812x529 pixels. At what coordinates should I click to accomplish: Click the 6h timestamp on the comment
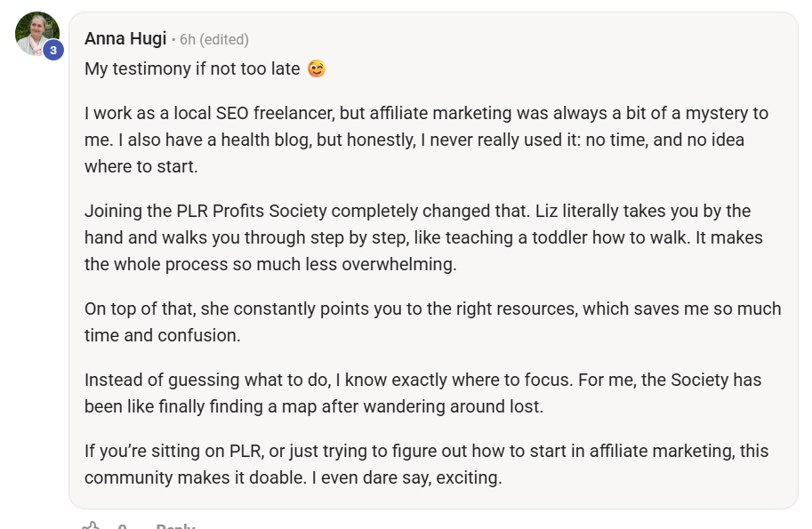pos(188,39)
